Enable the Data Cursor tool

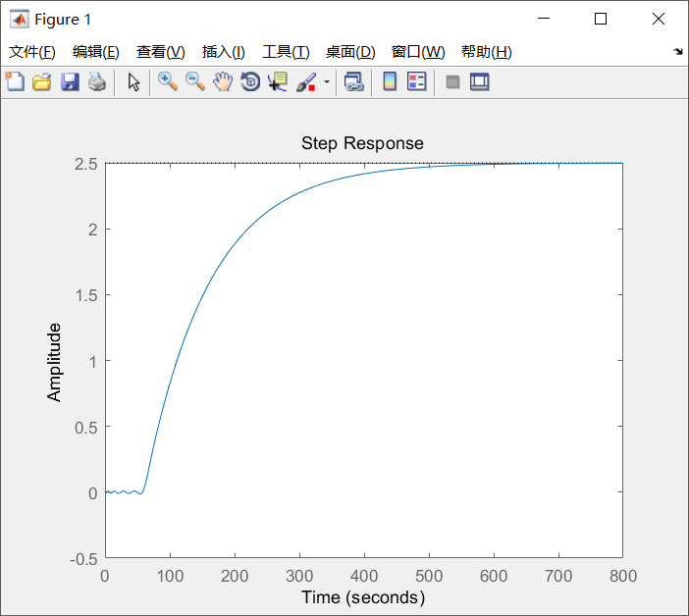coord(278,82)
